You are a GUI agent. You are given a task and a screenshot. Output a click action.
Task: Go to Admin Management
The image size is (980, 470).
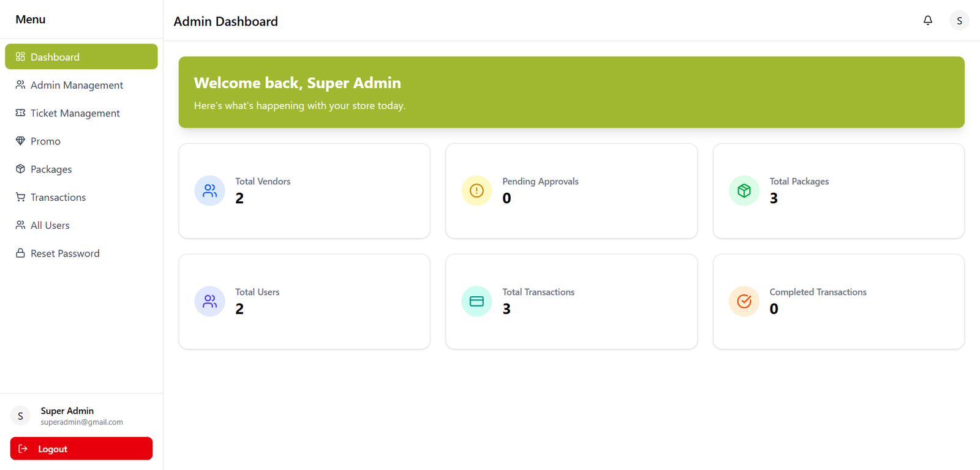coord(77,85)
